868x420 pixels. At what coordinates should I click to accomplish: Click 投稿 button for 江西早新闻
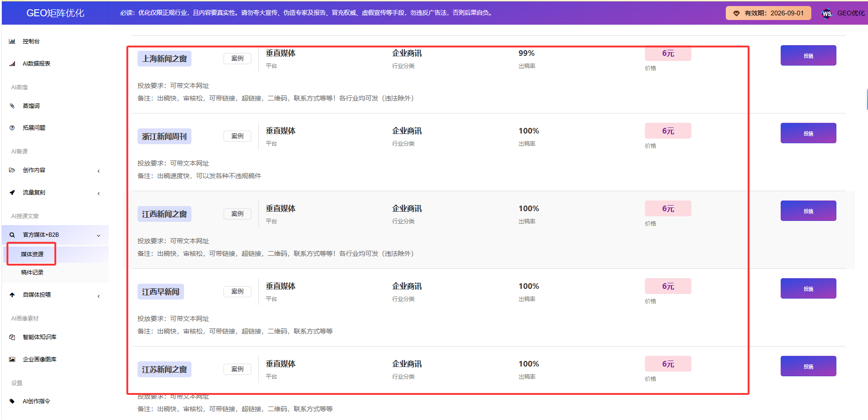point(808,288)
